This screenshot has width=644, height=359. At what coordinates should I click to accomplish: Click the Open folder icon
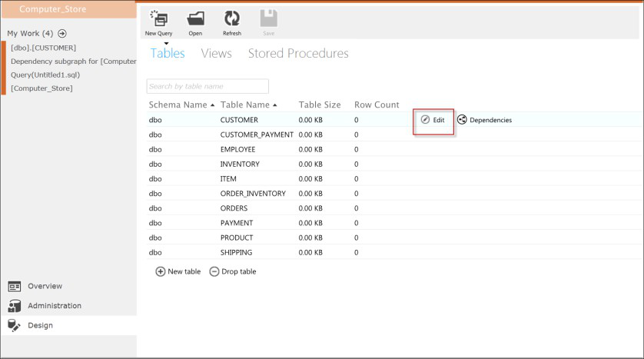coord(196,18)
